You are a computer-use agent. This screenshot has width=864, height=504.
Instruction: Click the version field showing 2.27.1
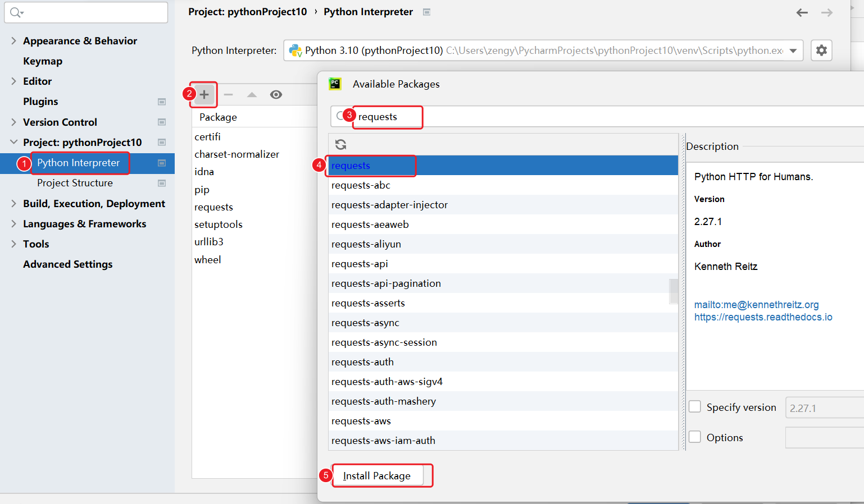pyautogui.click(x=825, y=408)
